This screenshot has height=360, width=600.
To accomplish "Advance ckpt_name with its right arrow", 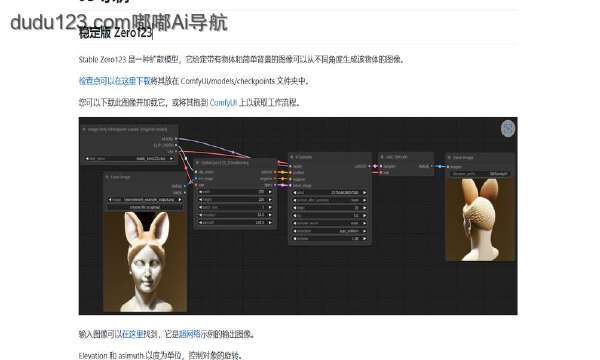I will 171,158.
